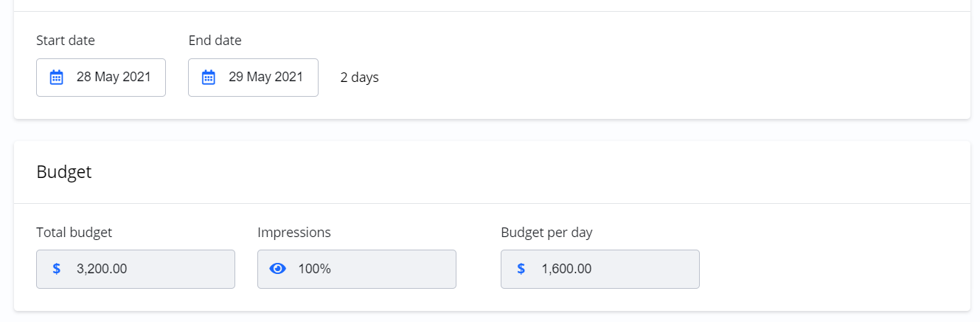Select the "28 May 2021" date text
Image resolution: width=980 pixels, height=322 pixels.
(114, 77)
